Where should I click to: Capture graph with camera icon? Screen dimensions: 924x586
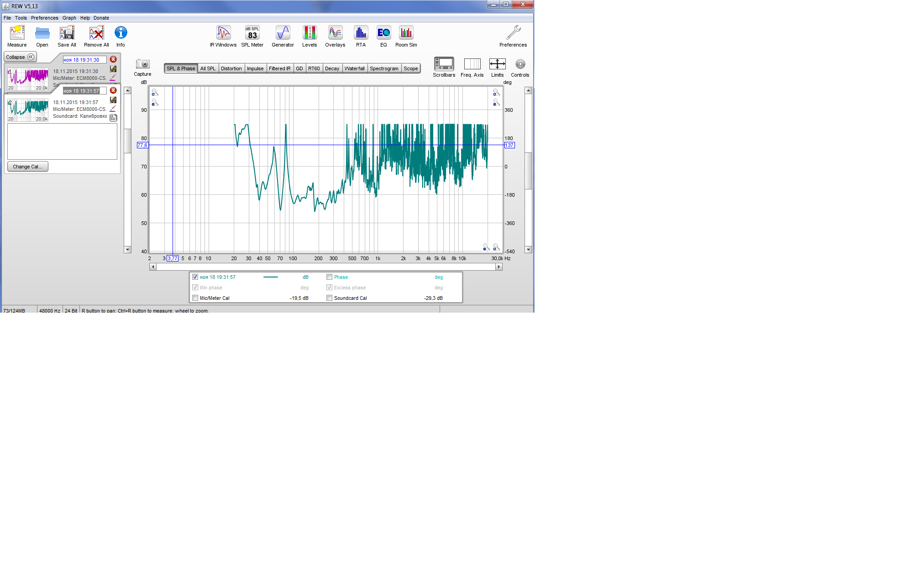point(142,64)
